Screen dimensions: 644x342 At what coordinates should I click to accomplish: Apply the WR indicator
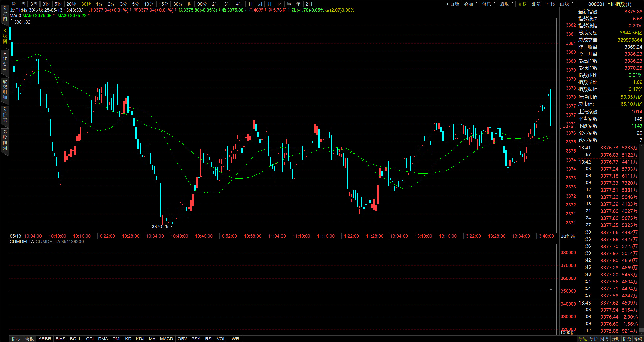235,339
